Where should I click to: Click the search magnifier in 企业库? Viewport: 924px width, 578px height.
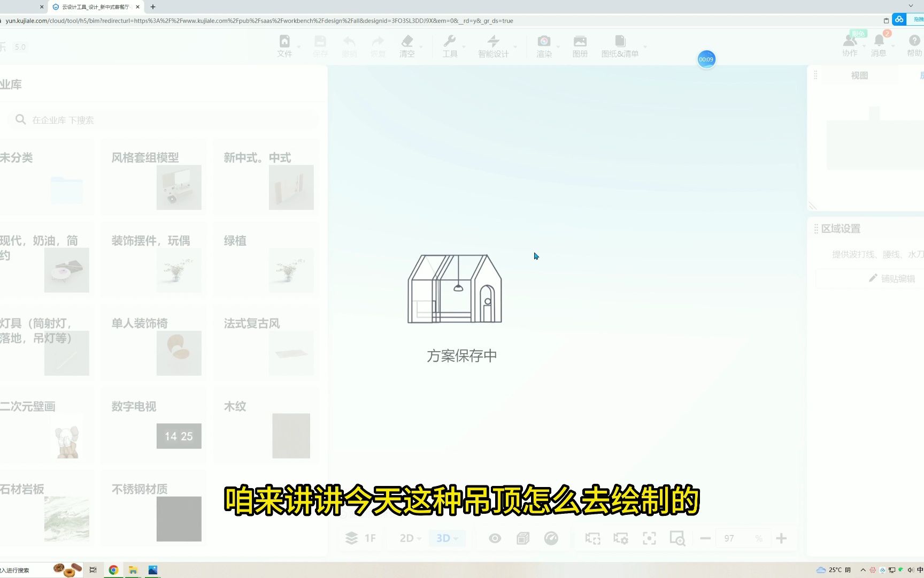pyautogui.click(x=21, y=119)
